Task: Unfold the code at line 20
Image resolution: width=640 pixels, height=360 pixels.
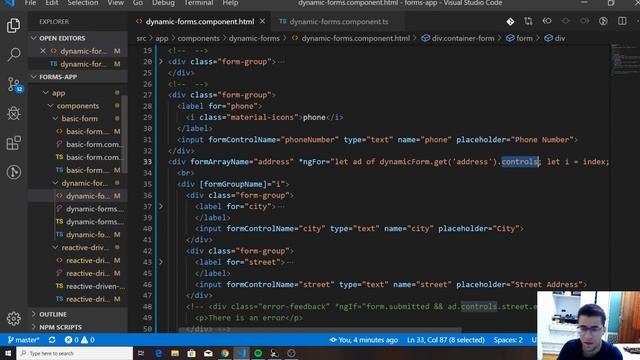Action: point(161,62)
